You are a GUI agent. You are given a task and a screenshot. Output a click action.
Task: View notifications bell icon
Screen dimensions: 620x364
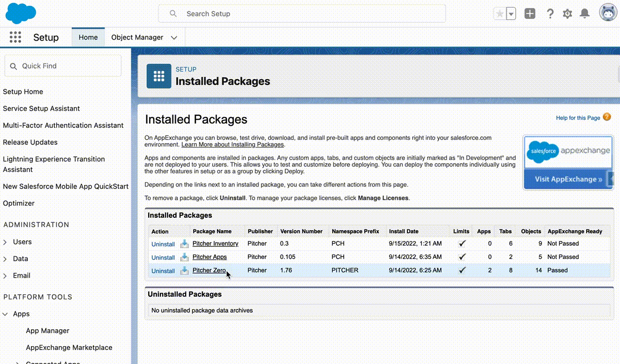[x=585, y=14]
